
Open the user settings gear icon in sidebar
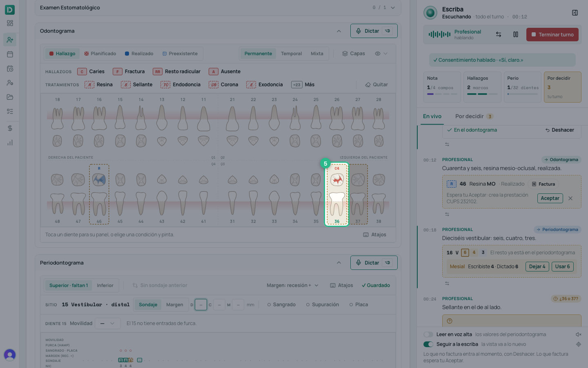pyautogui.click(x=10, y=83)
